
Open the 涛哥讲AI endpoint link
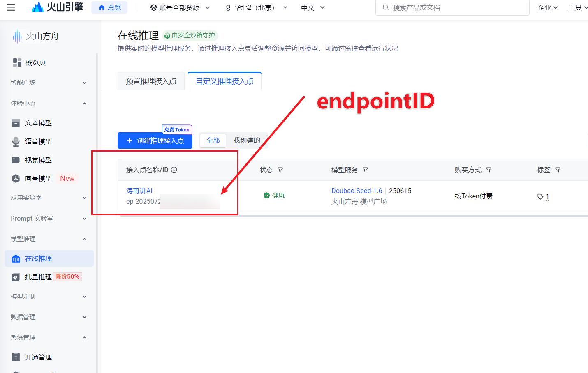point(139,191)
